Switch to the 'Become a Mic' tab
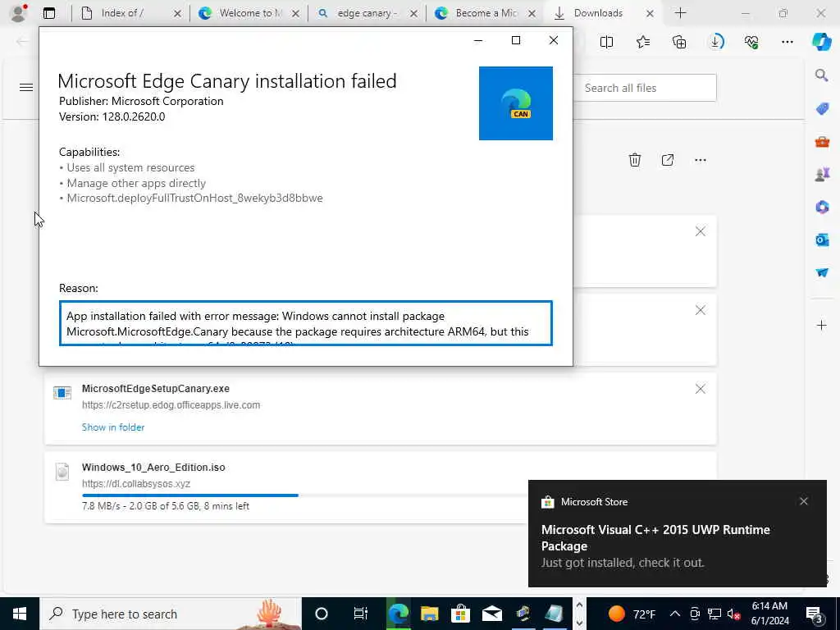840x630 pixels. click(486, 13)
